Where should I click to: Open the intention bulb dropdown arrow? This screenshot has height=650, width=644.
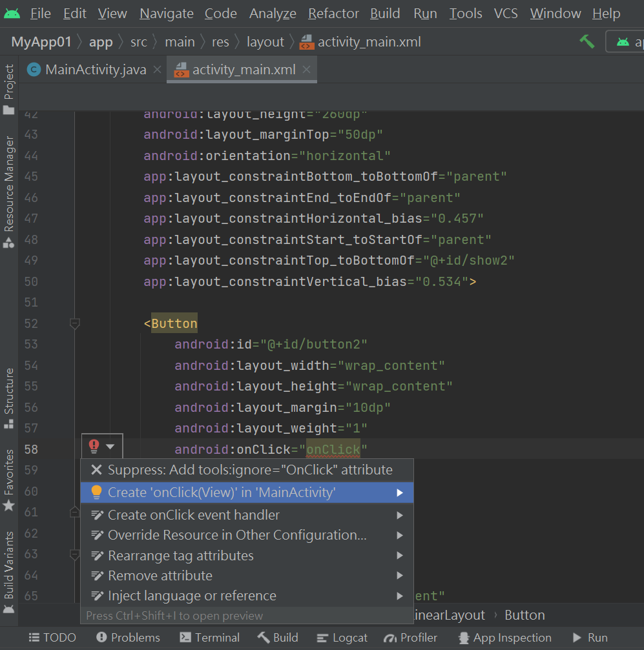click(x=110, y=447)
